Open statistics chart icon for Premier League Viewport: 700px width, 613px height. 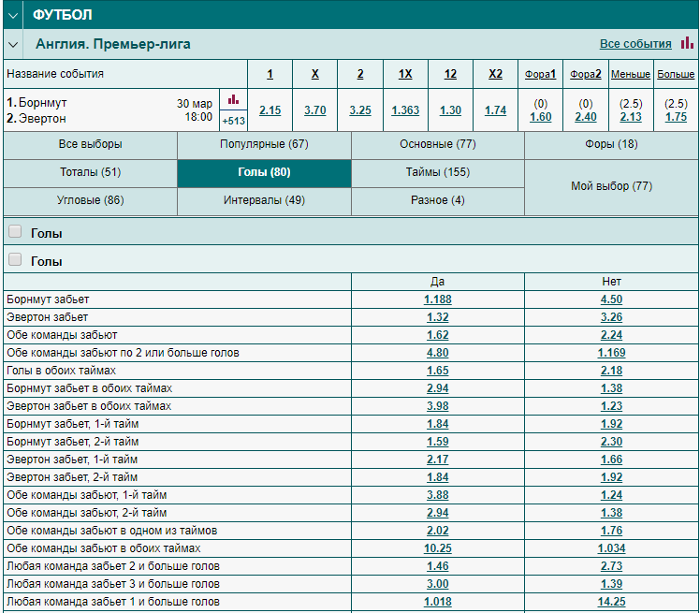click(687, 43)
